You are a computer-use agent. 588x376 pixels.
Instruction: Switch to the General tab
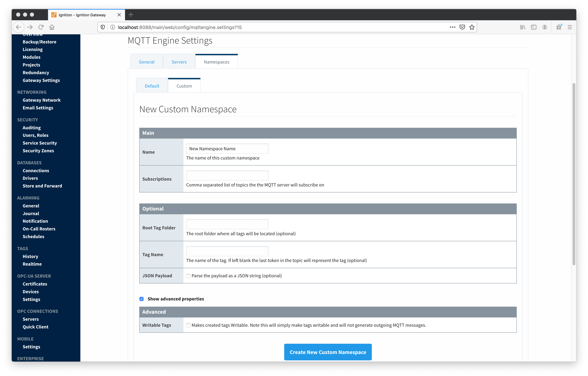[x=146, y=62]
